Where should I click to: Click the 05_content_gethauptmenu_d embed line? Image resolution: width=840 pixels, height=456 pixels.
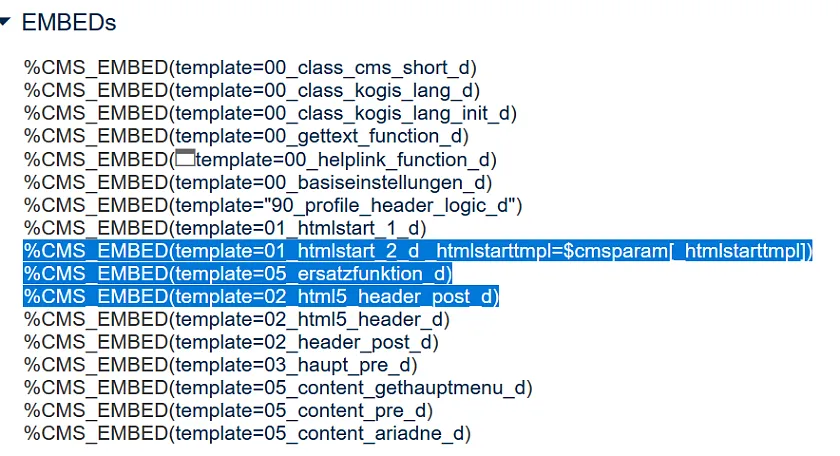pyautogui.click(x=278, y=388)
